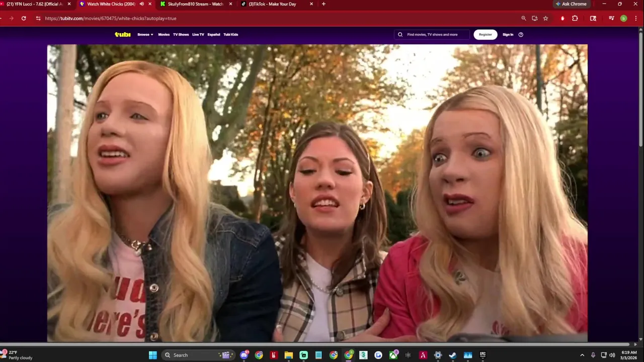Open the Extensions puzzle icon
644x362 pixels.
click(x=575, y=18)
